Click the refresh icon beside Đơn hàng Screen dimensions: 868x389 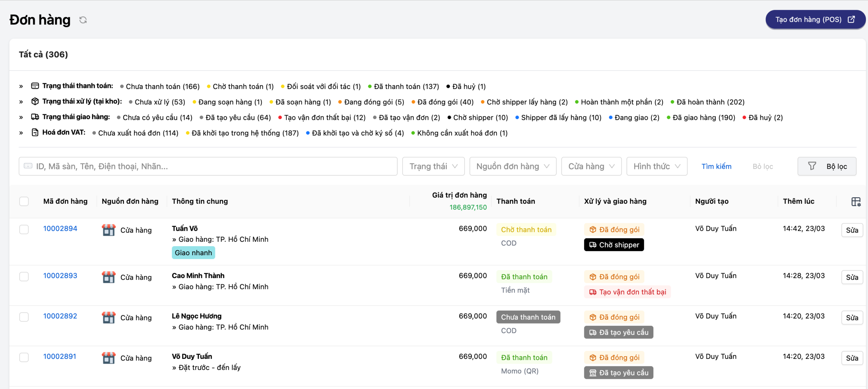coord(83,20)
